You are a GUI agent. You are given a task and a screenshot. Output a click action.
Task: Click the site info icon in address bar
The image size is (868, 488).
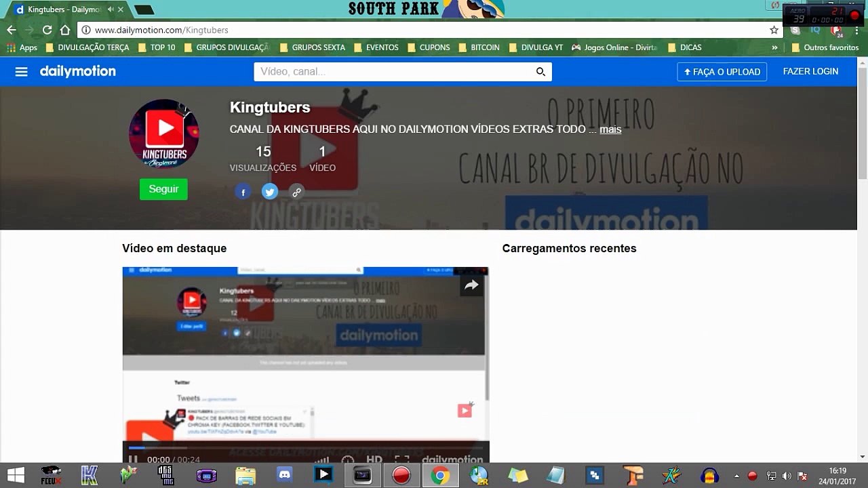tap(86, 30)
